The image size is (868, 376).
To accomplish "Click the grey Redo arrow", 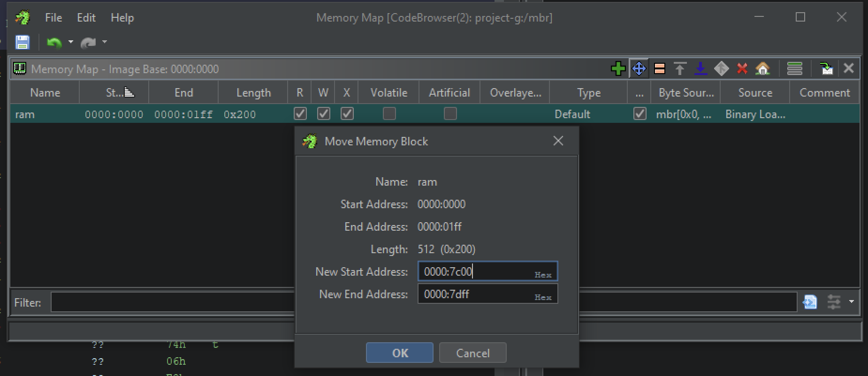I will 88,43.
